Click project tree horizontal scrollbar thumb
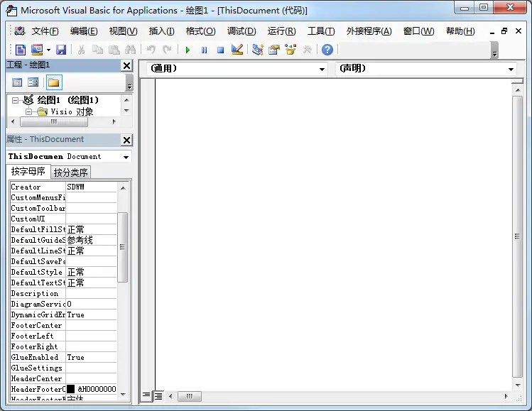532x411 pixels. 54,121
